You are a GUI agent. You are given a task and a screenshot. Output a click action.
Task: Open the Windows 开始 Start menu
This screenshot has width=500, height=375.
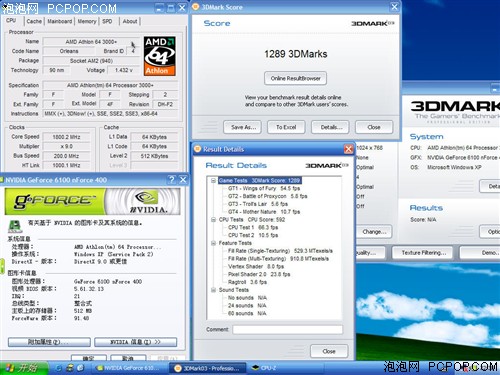tap(23, 368)
